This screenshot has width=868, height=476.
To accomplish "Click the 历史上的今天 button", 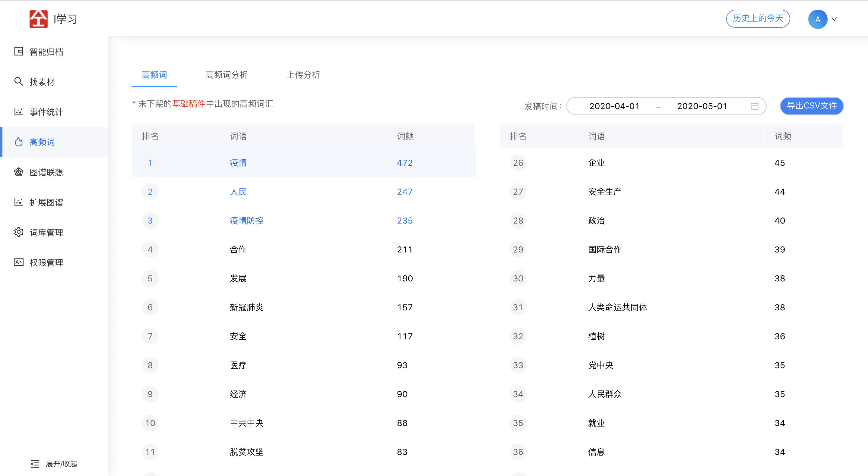I will [x=758, y=18].
